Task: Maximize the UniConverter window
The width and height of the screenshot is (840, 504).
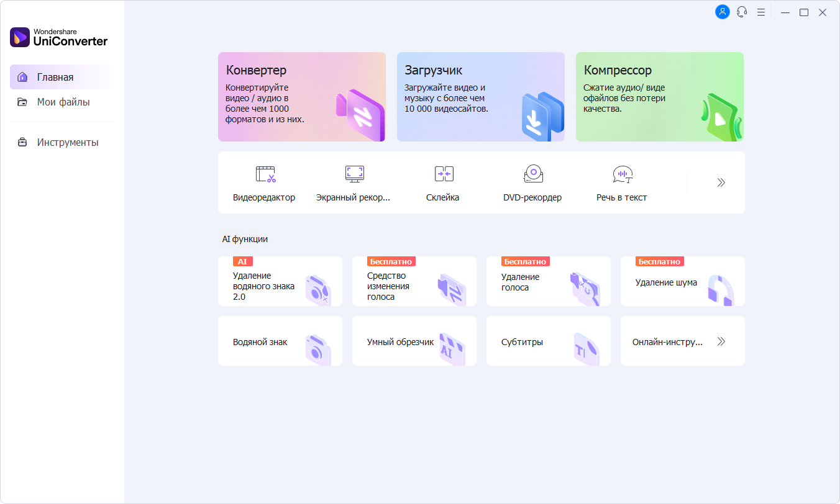Action: tap(804, 12)
